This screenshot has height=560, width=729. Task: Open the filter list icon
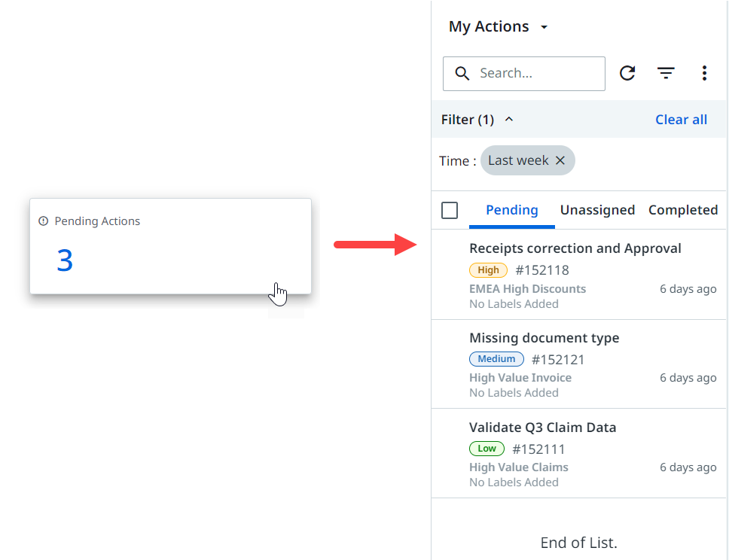[x=666, y=73]
